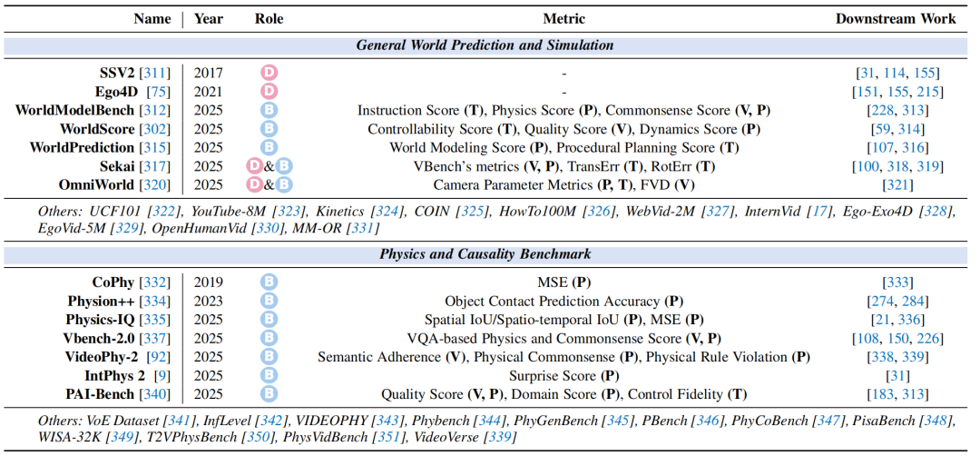The image size is (980, 456).
Task: Open citation 337 beside Vbench-2.0
Action: click(x=157, y=339)
